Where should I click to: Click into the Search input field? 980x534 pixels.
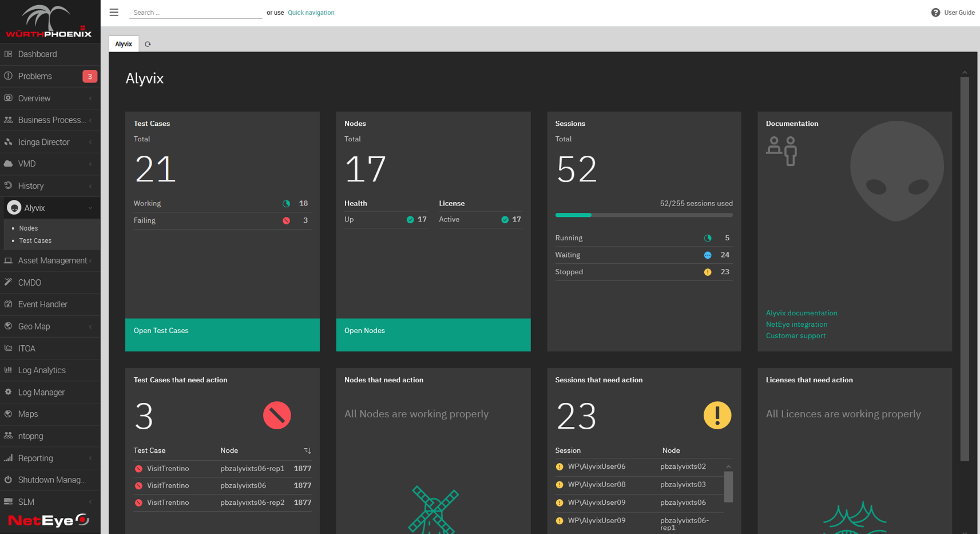point(196,13)
